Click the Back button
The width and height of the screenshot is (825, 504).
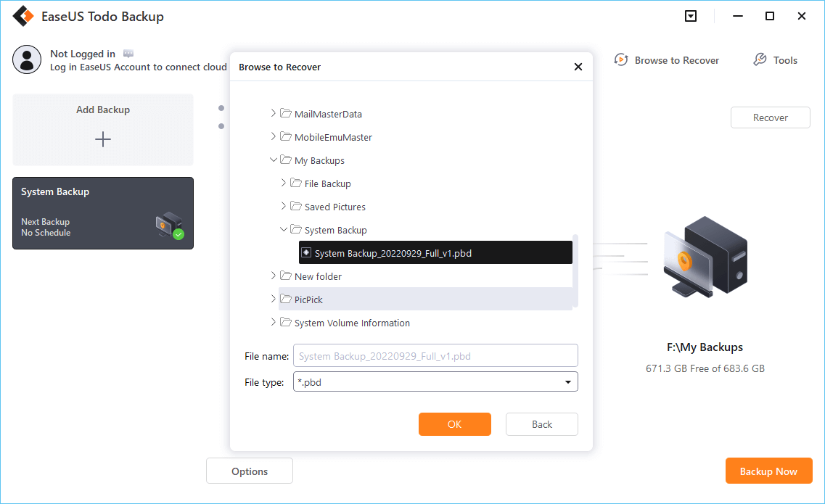coord(541,424)
